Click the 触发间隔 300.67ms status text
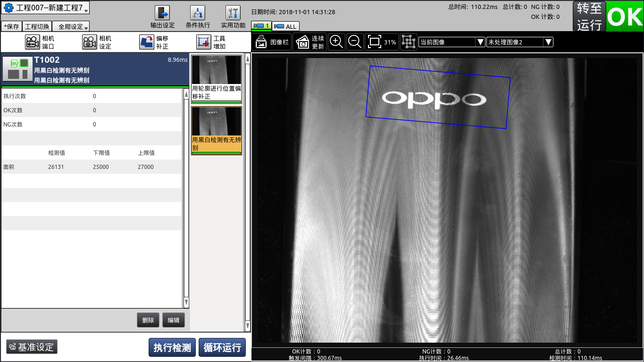The height and width of the screenshot is (362, 644). point(315,358)
